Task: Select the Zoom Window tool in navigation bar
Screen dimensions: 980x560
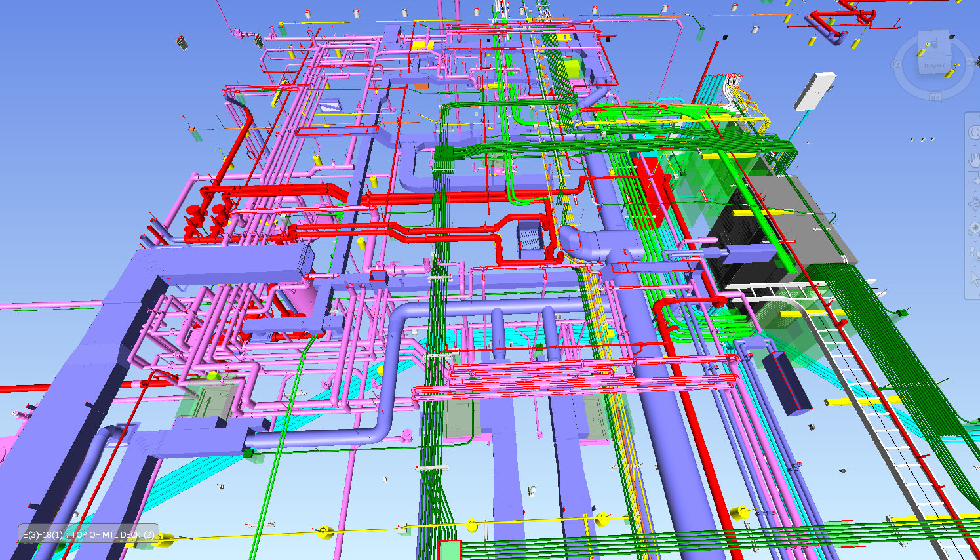Action: point(974,179)
